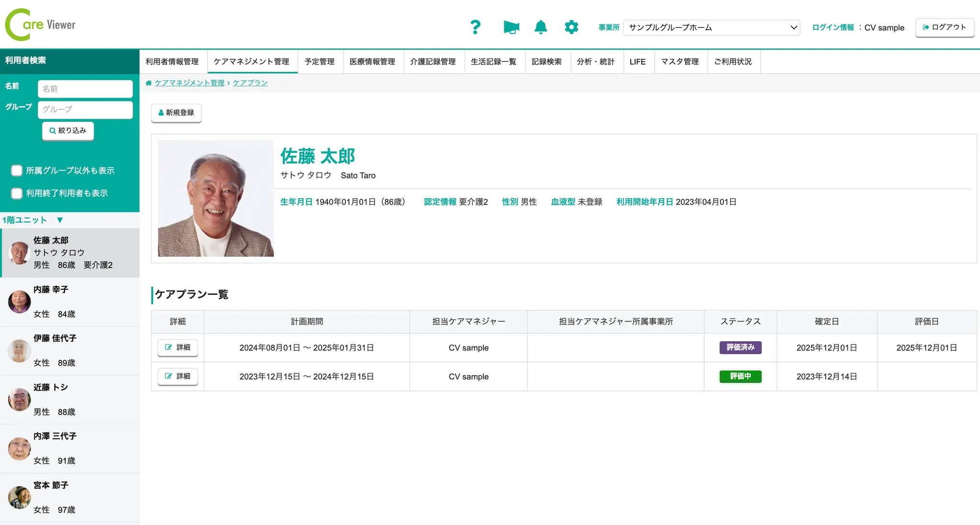Screen dimensions: 980x525
Task: Open the 医療情報管理 tab
Action: click(372, 62)
